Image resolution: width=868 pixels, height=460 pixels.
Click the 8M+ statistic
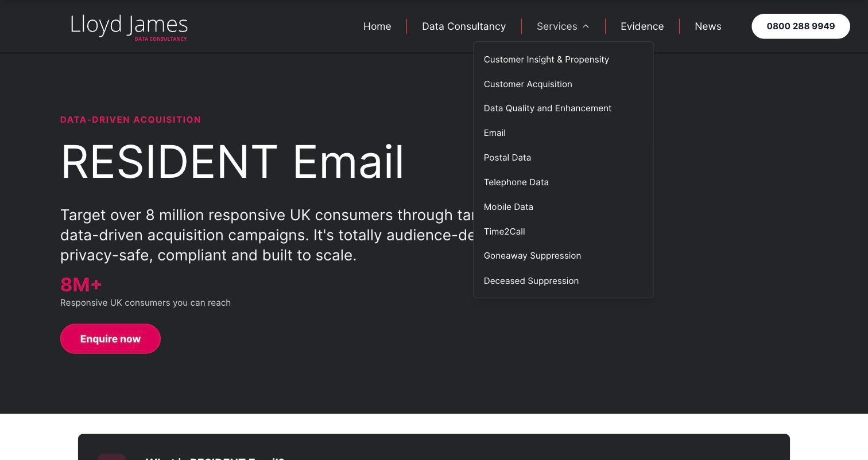81,284
